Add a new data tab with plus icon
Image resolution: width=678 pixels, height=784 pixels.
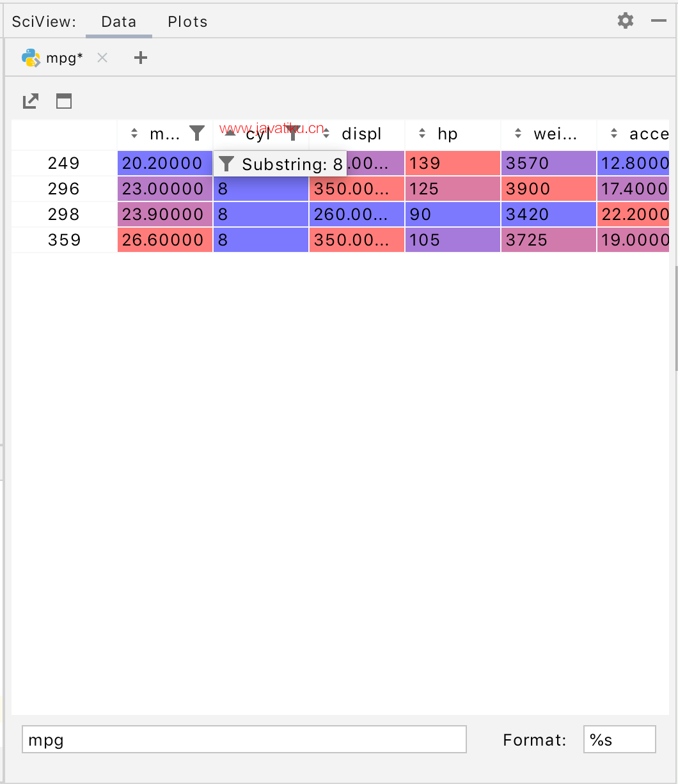[x=141, y=58]
